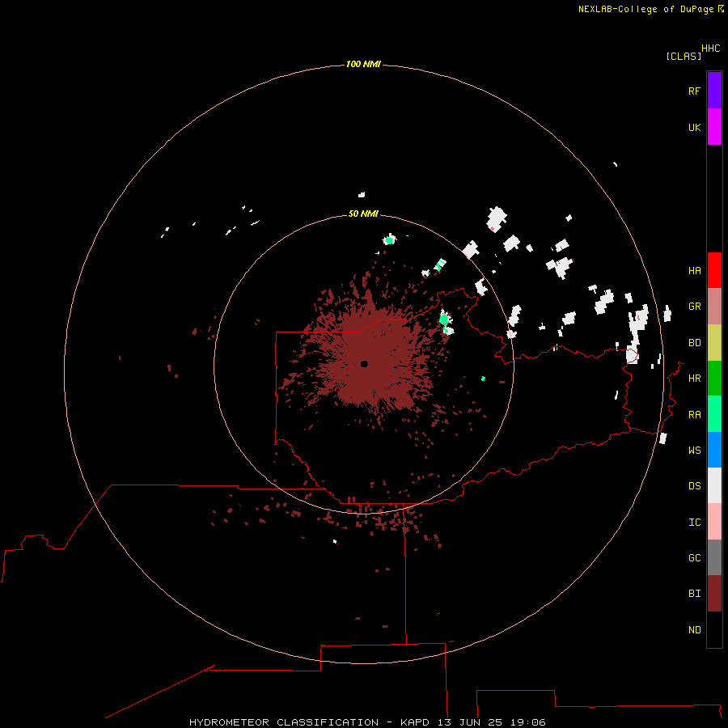Select the GC gray legend swatch

tap(714, 557)
